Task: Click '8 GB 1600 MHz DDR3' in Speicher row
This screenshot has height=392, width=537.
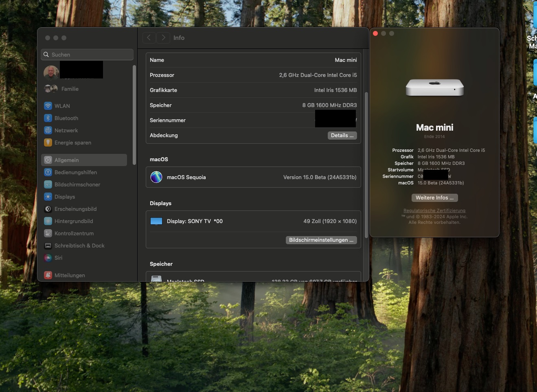Action: point(330,105)
